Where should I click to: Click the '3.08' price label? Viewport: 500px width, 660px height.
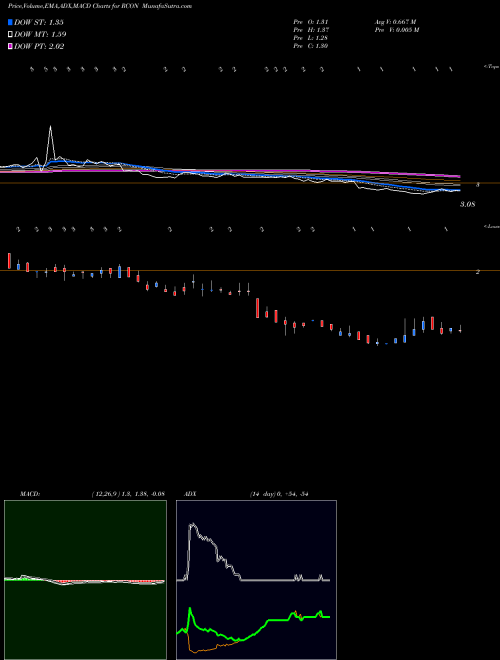467,204
